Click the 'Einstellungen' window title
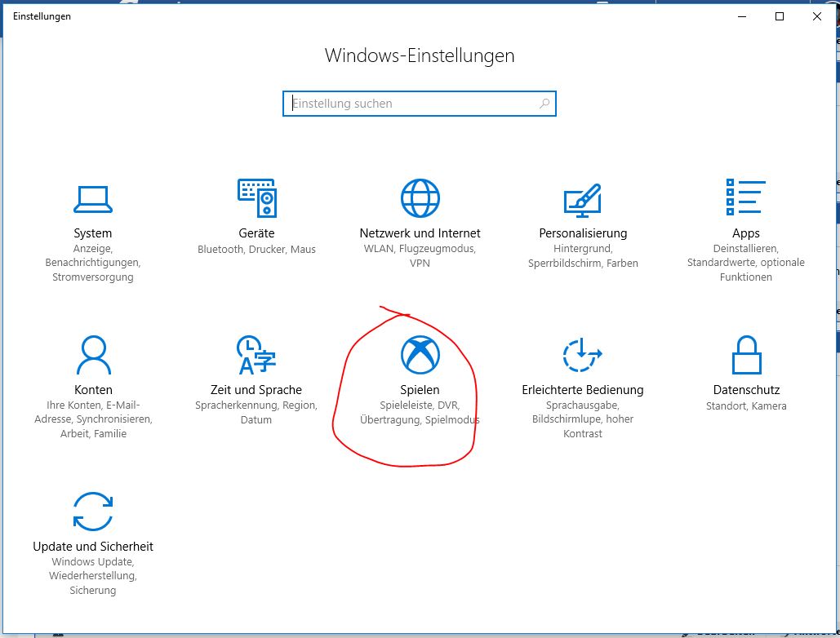 click(x=42, y=16)
